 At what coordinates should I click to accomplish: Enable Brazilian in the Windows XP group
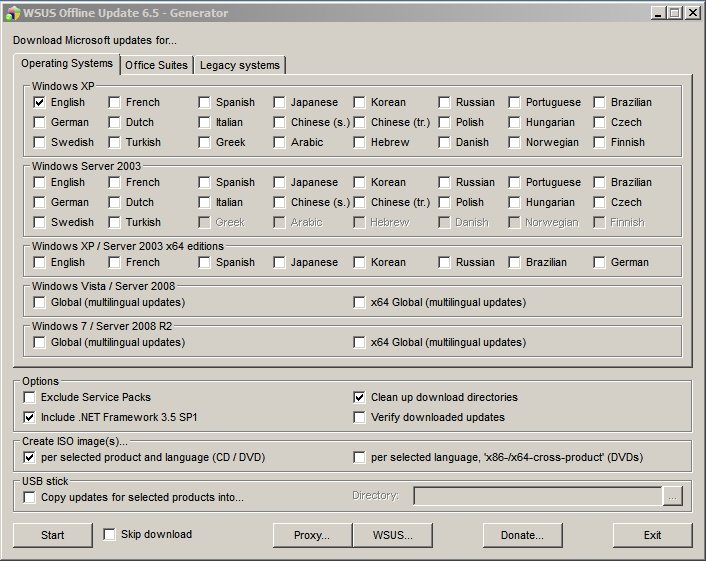pos(599,102)
